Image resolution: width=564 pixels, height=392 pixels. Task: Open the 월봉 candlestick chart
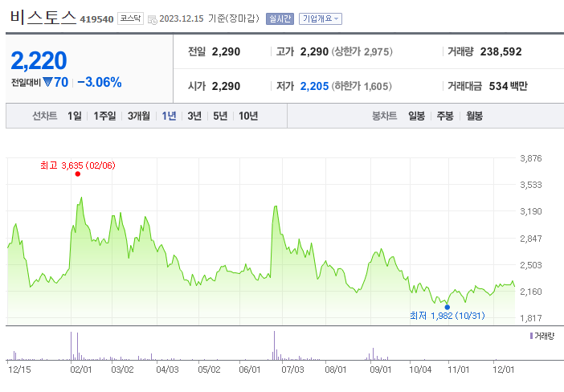click(475, 116)
